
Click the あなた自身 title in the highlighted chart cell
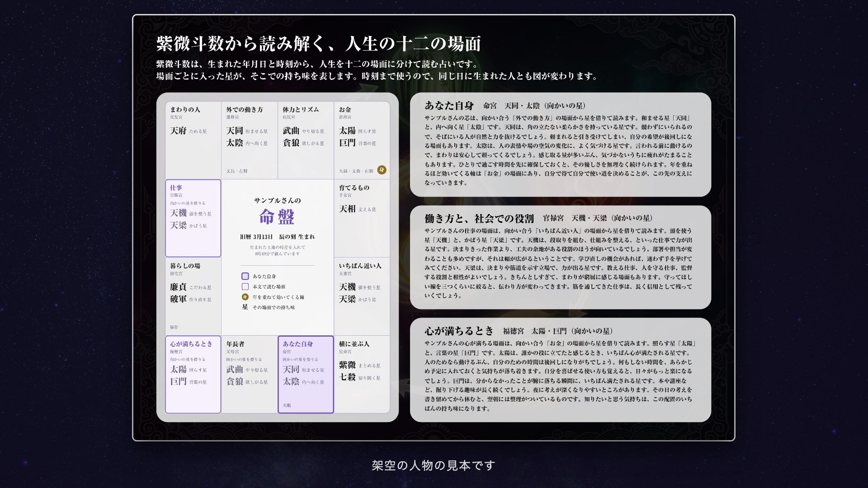coord(298,344)
